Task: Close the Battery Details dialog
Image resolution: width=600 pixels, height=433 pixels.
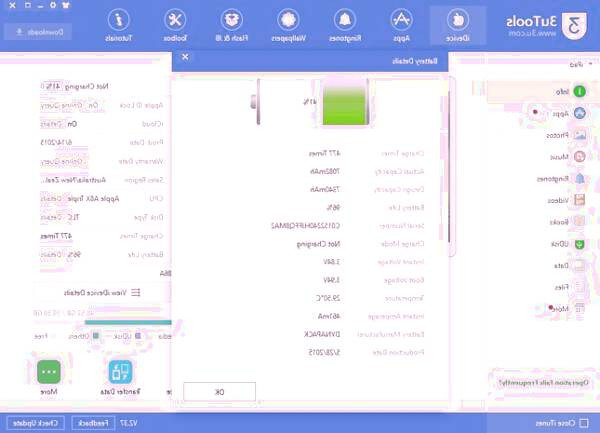Action: click(x=185, y=57)
